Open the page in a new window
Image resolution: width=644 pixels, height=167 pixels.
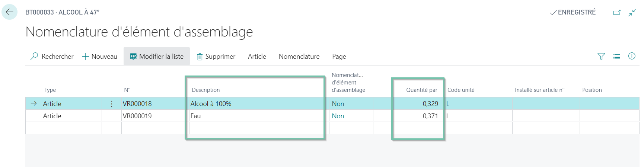617,13
